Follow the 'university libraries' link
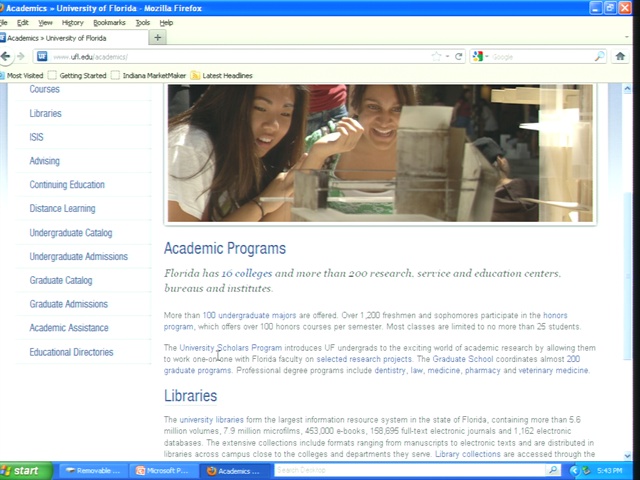Viewport: 640px width, 480px height. click(x=211, y=420)
